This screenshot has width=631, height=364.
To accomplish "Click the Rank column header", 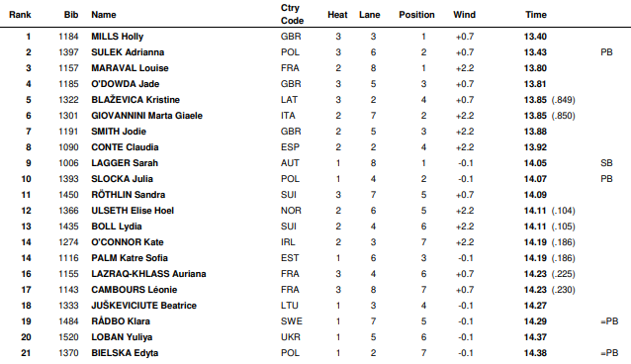I will click(x=20, y=15).
